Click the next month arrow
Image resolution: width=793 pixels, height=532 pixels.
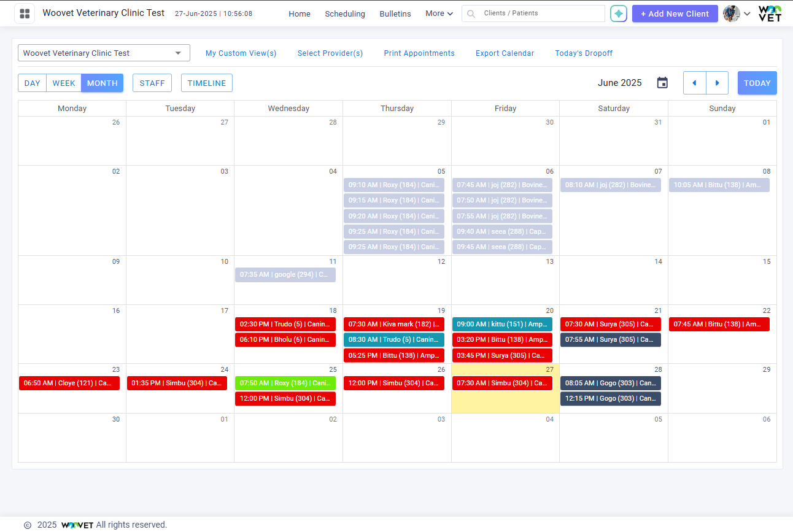pyautogui.click(x=718, y=82)
